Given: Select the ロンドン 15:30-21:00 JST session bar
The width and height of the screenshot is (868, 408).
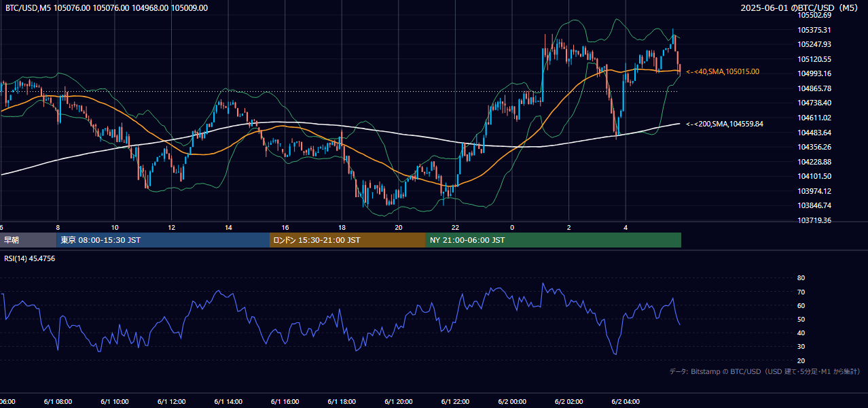Looking at the screenshot, I should [x=348, y=240].
